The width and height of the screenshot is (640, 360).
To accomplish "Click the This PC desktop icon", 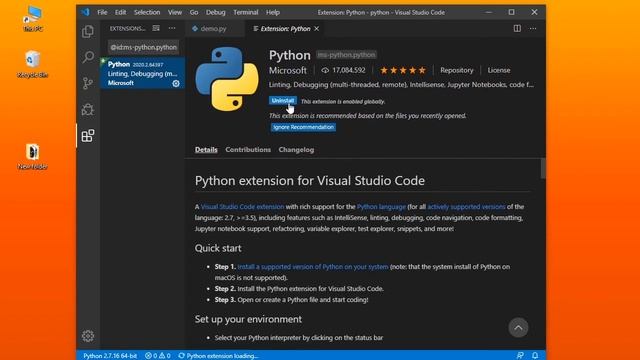I will point(33,19).
